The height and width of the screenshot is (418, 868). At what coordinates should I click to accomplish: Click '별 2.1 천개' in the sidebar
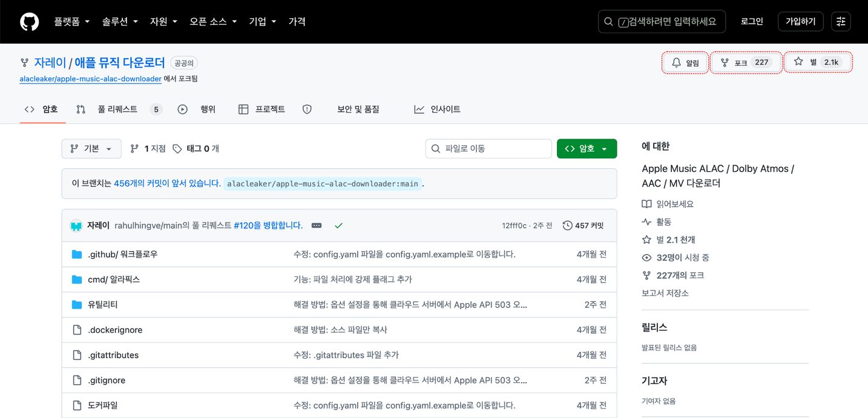[676, 240]
